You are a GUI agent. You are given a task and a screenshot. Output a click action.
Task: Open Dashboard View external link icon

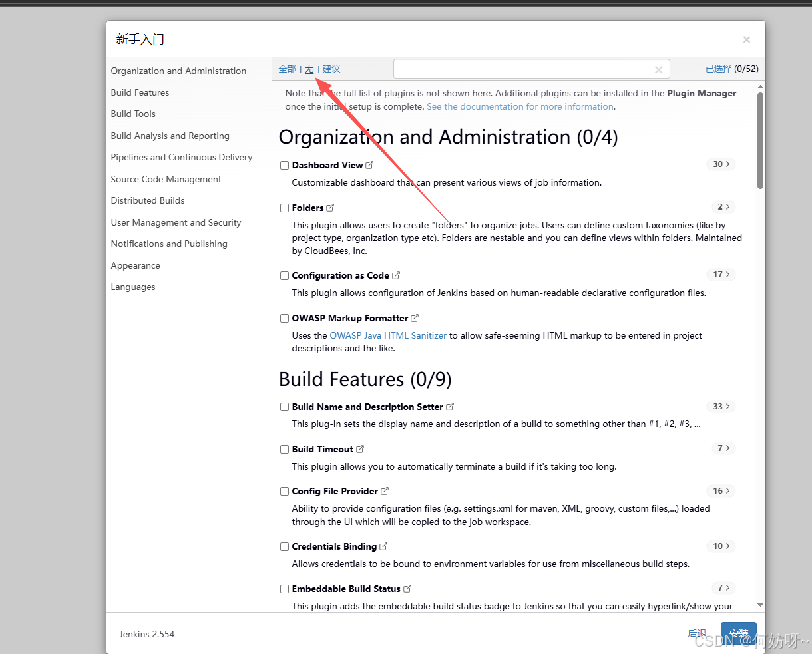[369, 165]
